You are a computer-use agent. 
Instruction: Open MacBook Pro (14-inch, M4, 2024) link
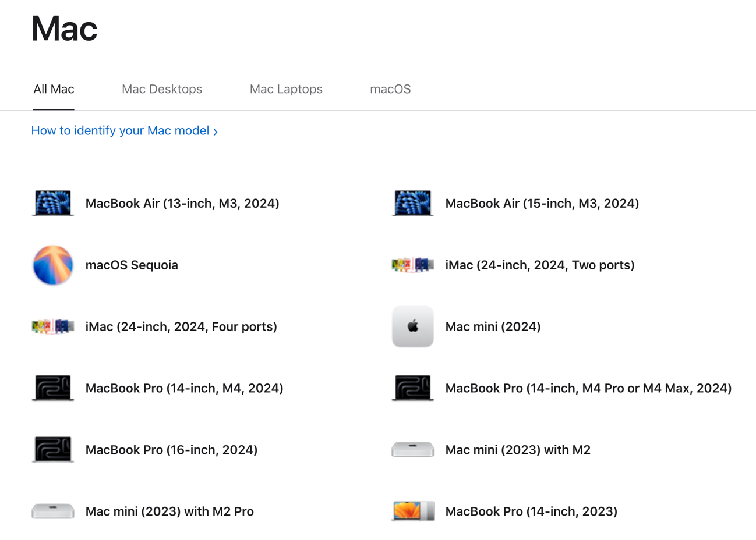tap(184, 388)
